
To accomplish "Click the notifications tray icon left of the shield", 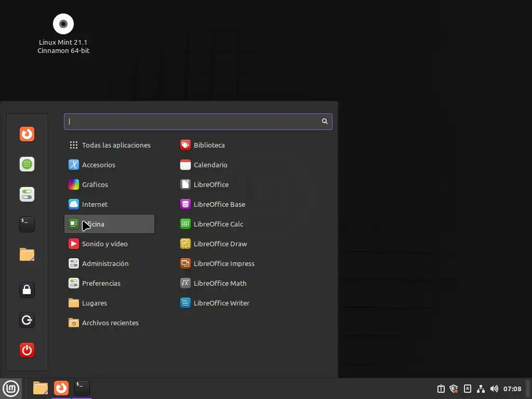I will click(441, 389).
